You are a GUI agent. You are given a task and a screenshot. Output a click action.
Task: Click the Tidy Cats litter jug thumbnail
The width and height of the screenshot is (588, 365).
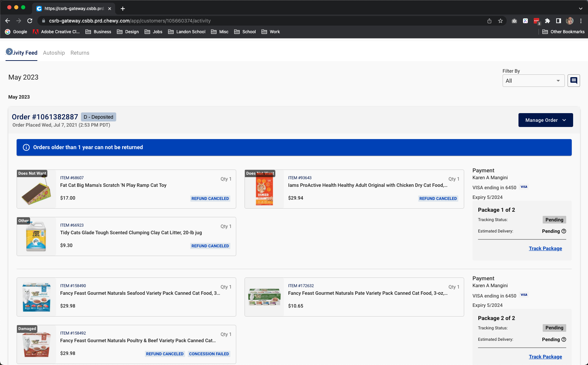[36, 237]
